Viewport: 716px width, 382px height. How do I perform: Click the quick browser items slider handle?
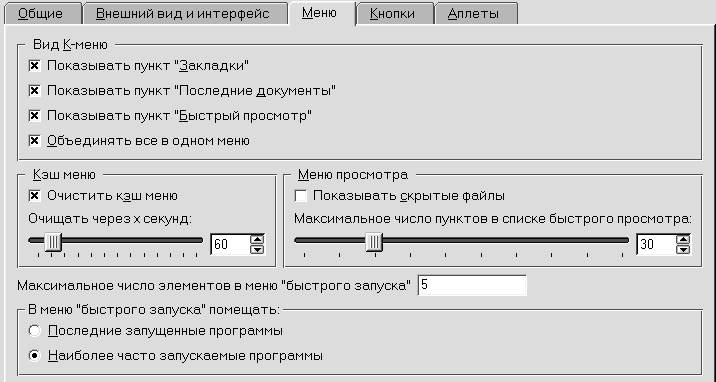click(374, 242)
